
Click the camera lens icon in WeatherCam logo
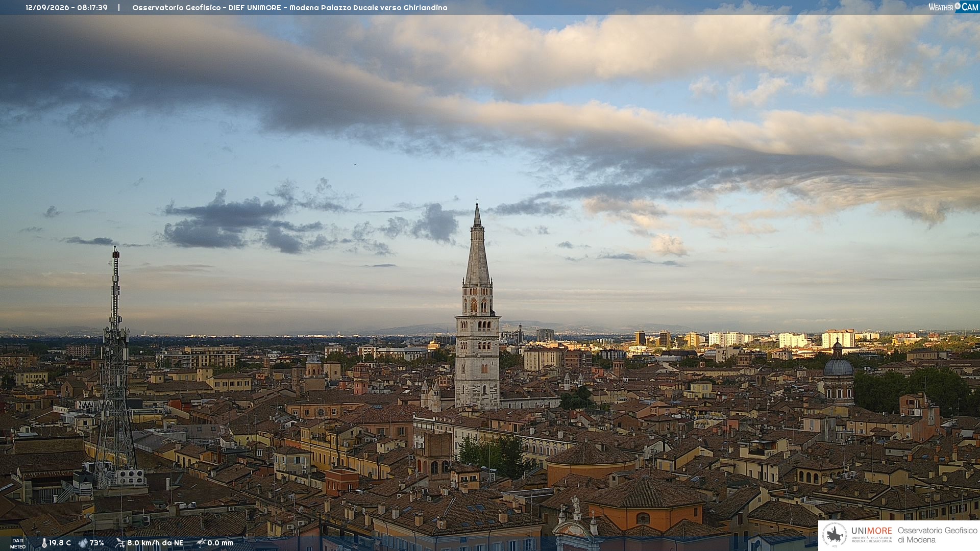[958, 6]
